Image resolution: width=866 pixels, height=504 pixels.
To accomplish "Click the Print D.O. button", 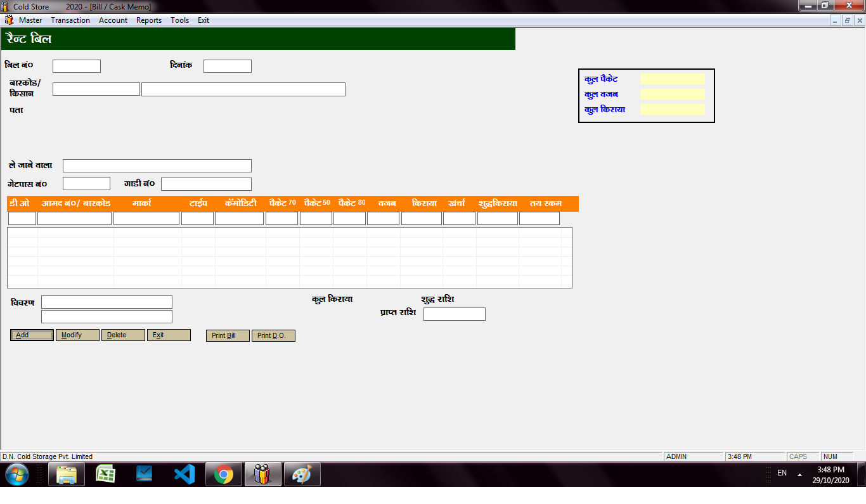I will coord(273,336).
